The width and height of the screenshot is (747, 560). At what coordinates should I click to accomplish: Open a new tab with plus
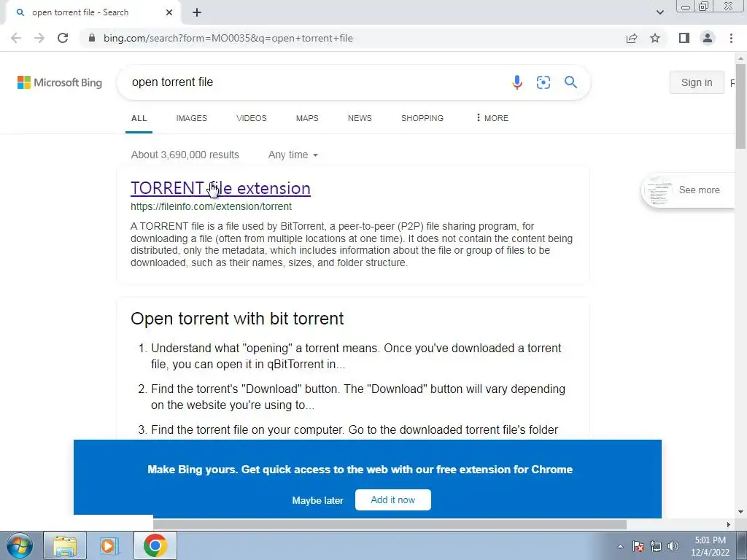click(x=197, y=13)
